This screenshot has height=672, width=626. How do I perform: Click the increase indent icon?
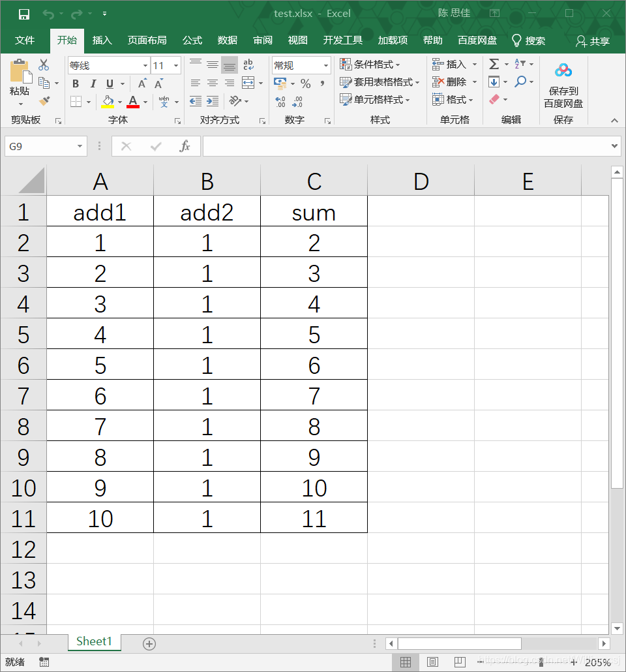click(x=213, y=101)
